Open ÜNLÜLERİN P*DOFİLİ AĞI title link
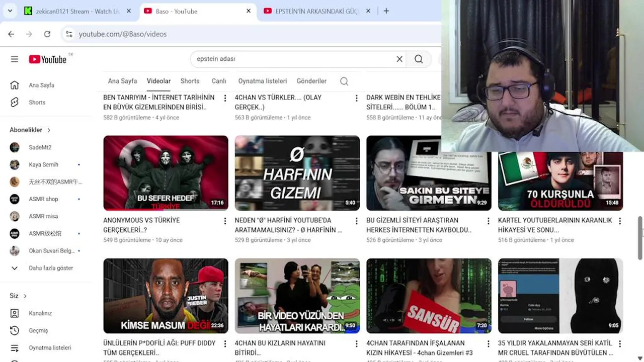Image resolution: width=644 pixels, height=362 pixels. coord(158,348)
